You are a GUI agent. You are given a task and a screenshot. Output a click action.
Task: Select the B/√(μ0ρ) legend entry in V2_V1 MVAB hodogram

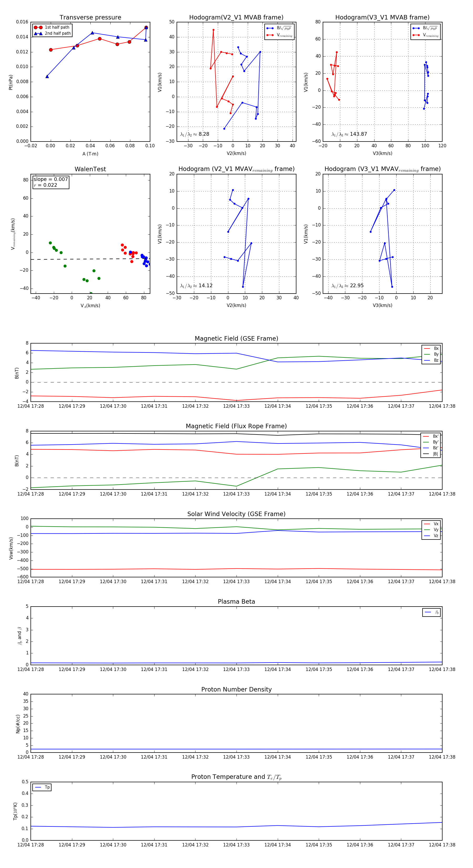click(279, 28)
